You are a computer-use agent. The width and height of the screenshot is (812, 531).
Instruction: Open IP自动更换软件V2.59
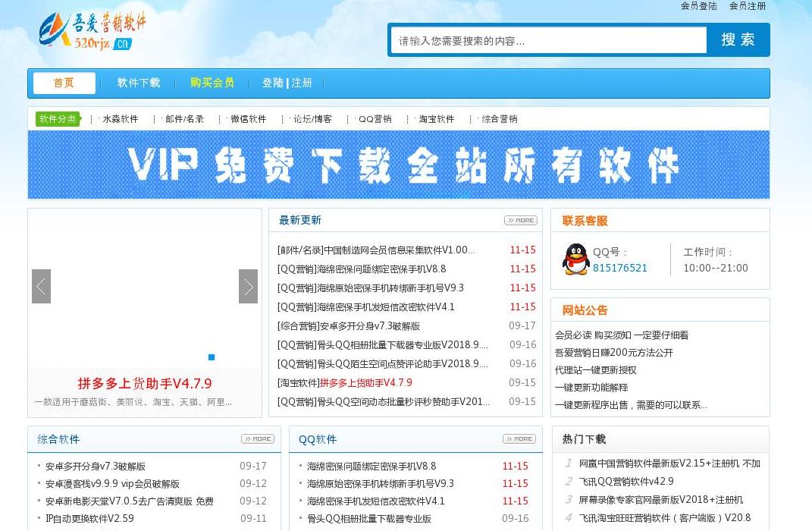89,519
